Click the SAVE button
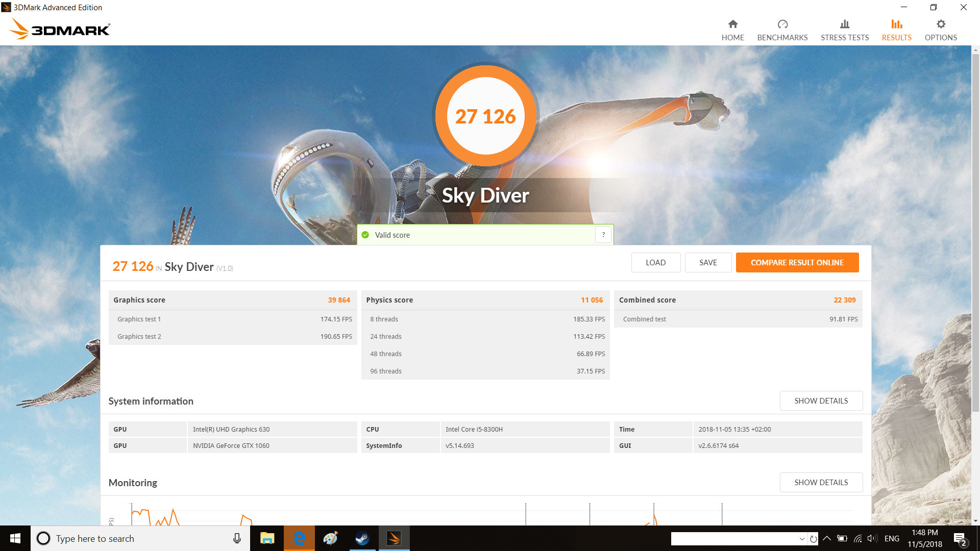Screen dimensions: 980x551 click(708, 262)
